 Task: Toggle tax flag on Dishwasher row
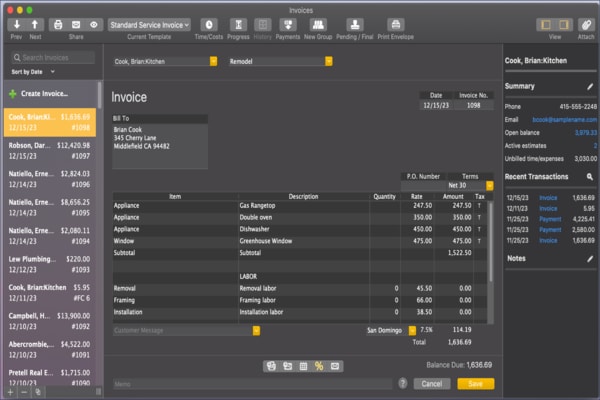(479, 229)
